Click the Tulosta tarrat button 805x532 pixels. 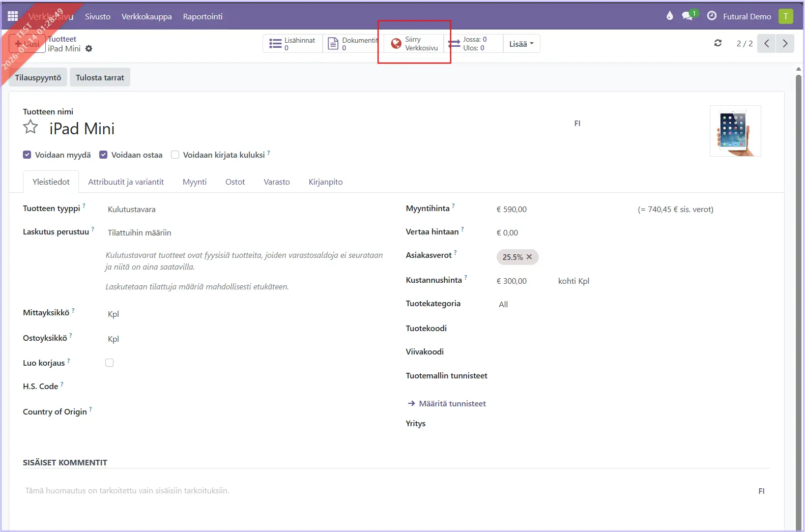(x=100, y=77)
